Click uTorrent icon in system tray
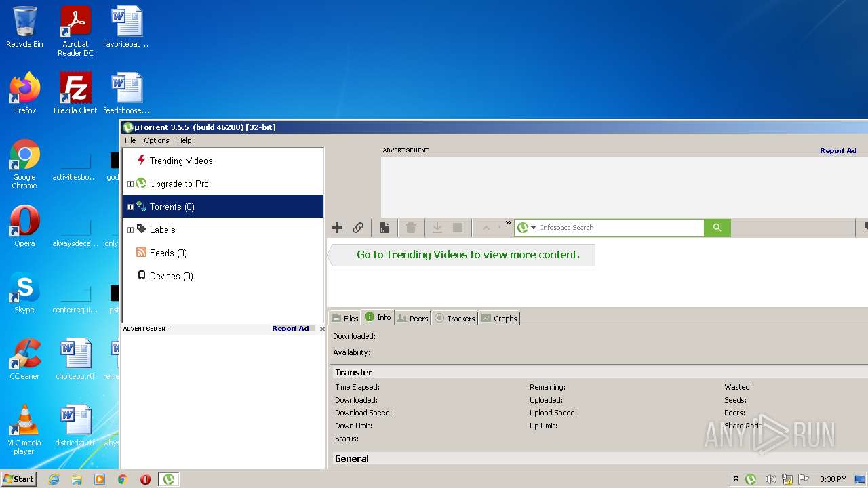The image size is (868, 488). click(751, 479)
